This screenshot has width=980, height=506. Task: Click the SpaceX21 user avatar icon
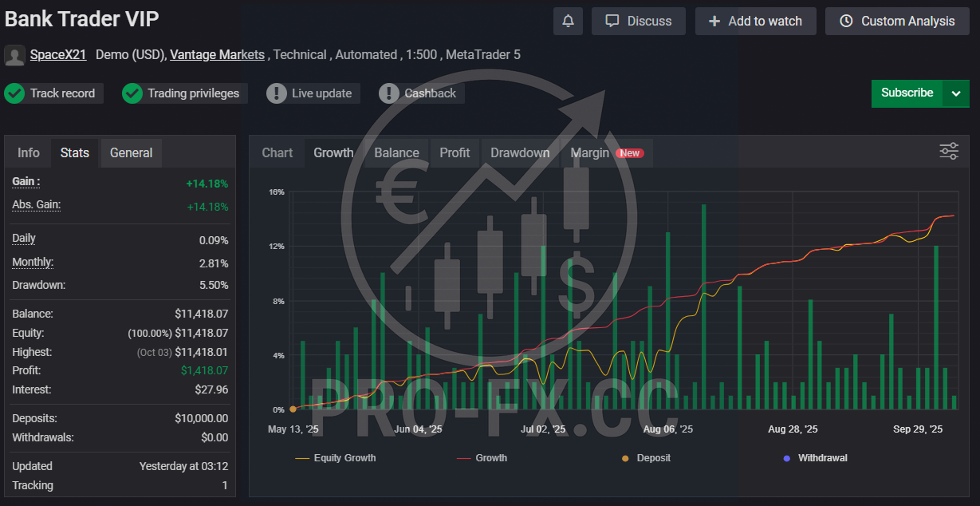pos(14,56)
